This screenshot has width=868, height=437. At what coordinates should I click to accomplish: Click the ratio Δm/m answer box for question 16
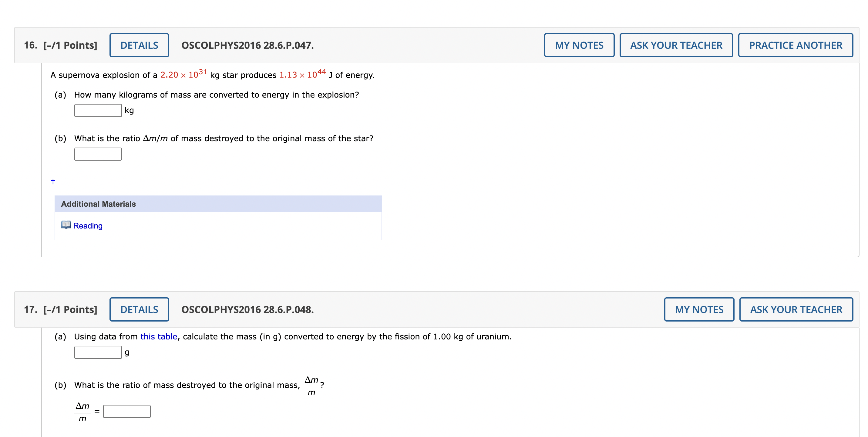pos(97,154)
